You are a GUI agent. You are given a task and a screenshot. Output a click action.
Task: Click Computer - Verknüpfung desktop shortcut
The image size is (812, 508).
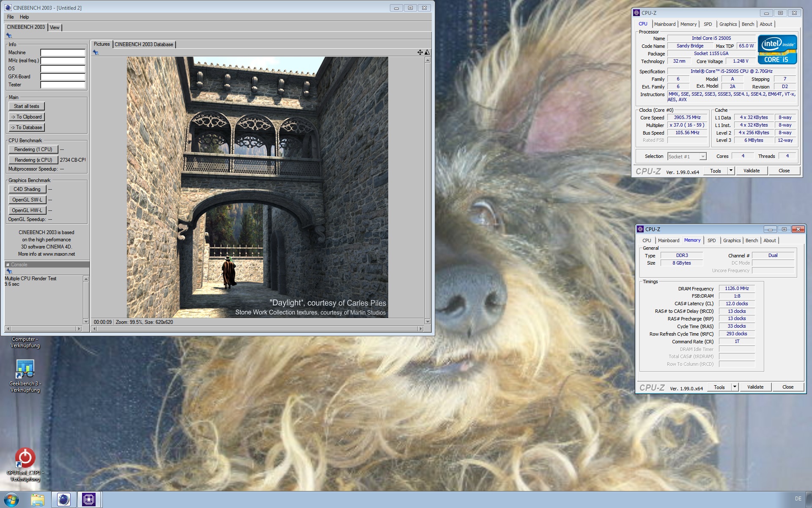(x=25, y=342)
